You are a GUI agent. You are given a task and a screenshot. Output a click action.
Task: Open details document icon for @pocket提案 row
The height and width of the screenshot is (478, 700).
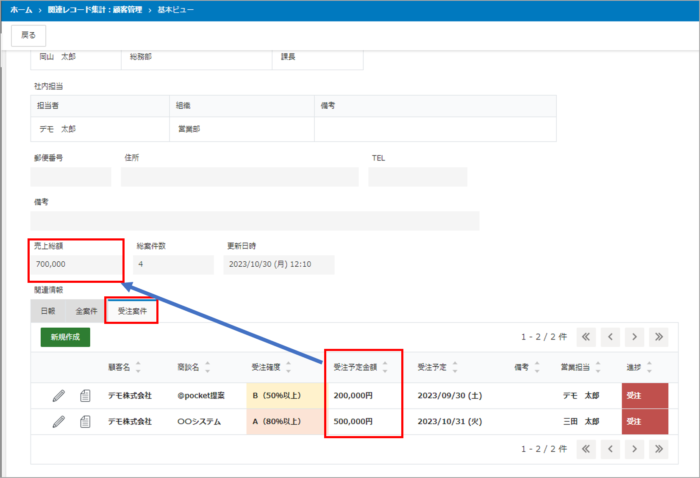coord(85,396)
